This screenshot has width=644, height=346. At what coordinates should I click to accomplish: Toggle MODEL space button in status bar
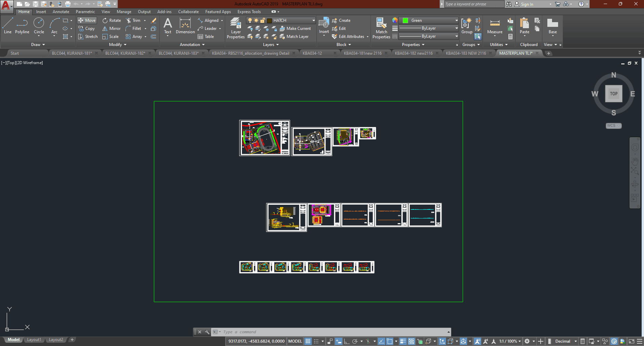click(295, 341)
